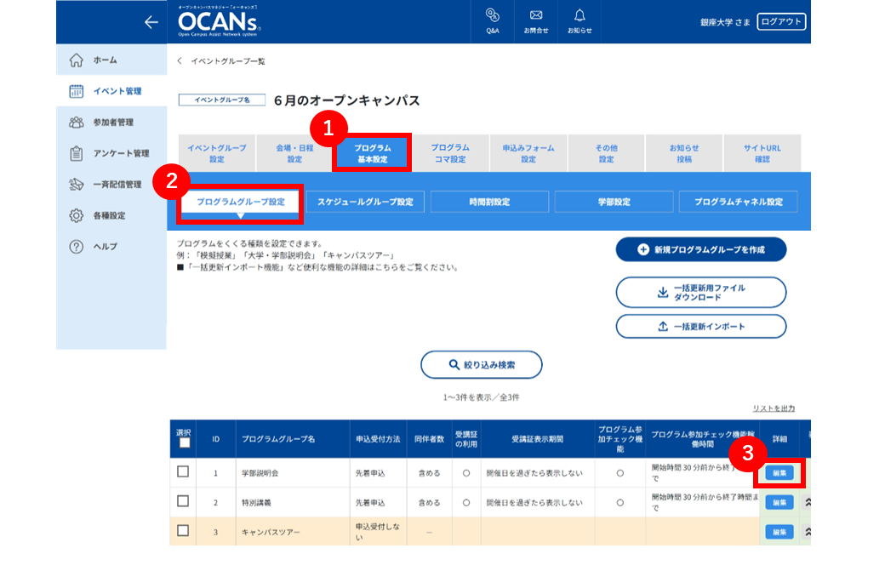Open 参加者管理 in the sidebar

pos(111,122)
